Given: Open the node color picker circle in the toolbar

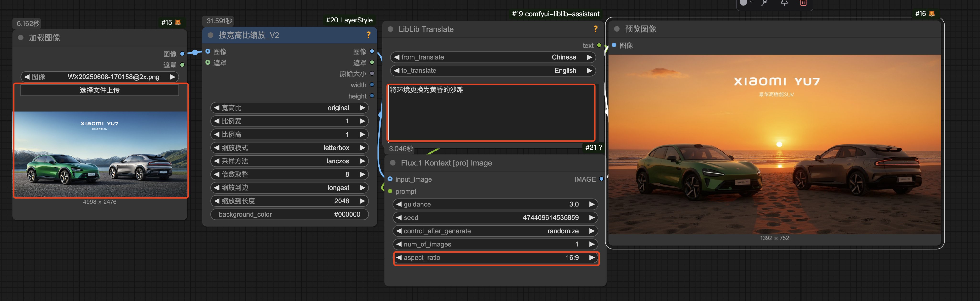Looking at the screenshot, I should point(743,3).
